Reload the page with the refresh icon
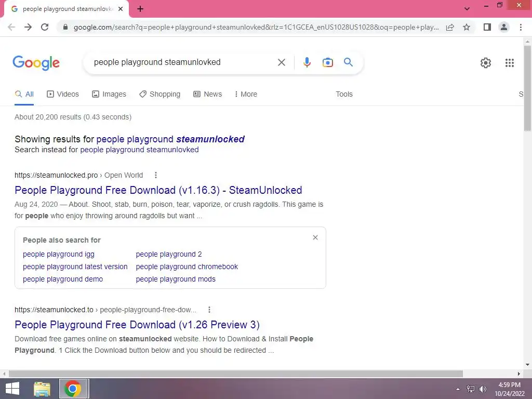Viewport: 532px width, 399px height. click(x=45, y=27)
